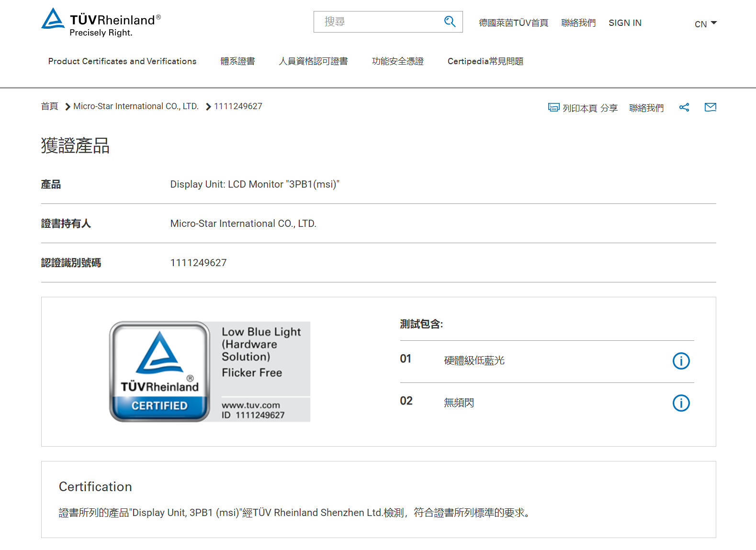Viewport: 756px width, 550px height.
Task: Click the email envelope icon
Action: click(711, 108)
